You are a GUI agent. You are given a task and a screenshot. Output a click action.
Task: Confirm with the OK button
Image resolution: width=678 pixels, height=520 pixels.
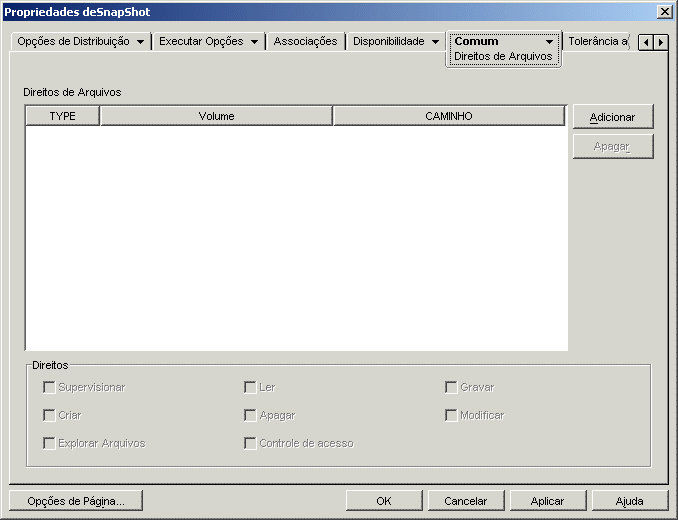tap(384, 501)
